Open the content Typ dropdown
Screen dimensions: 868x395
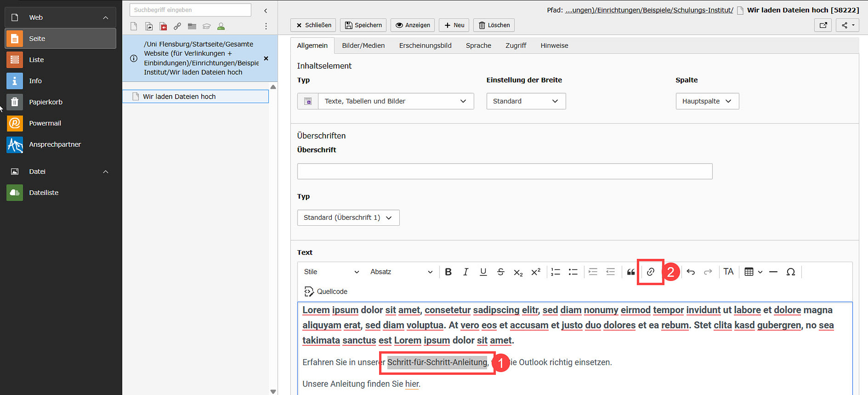(x=395, y=101)
